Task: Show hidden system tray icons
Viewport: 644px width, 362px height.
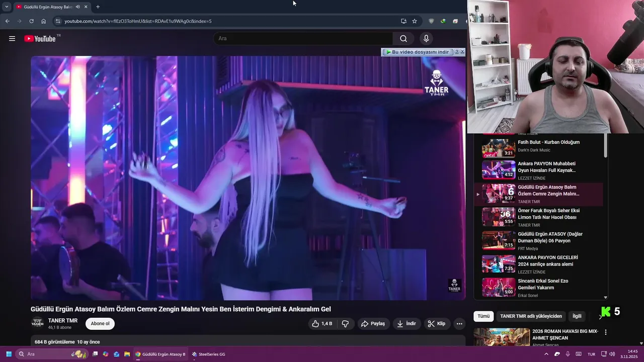Action: click(546, 354)
